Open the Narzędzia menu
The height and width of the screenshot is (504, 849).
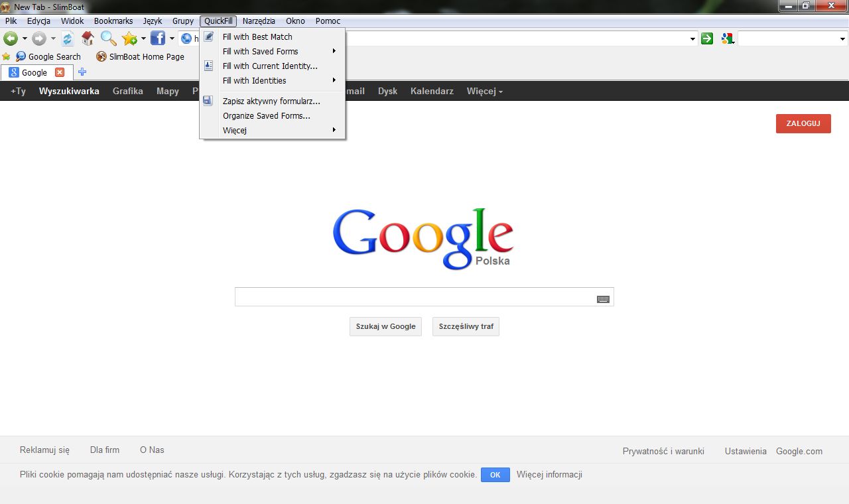pos(259,21)
